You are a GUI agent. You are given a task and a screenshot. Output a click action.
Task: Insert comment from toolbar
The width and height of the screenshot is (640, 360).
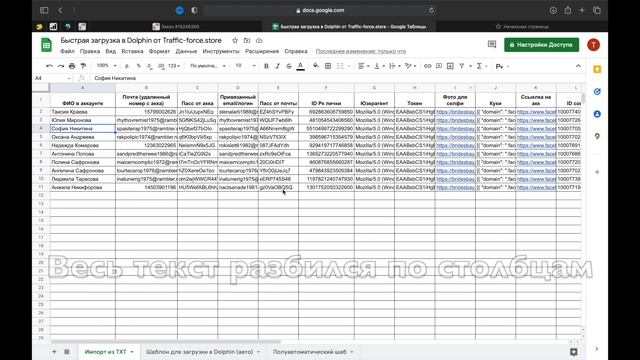coord(439,66)
